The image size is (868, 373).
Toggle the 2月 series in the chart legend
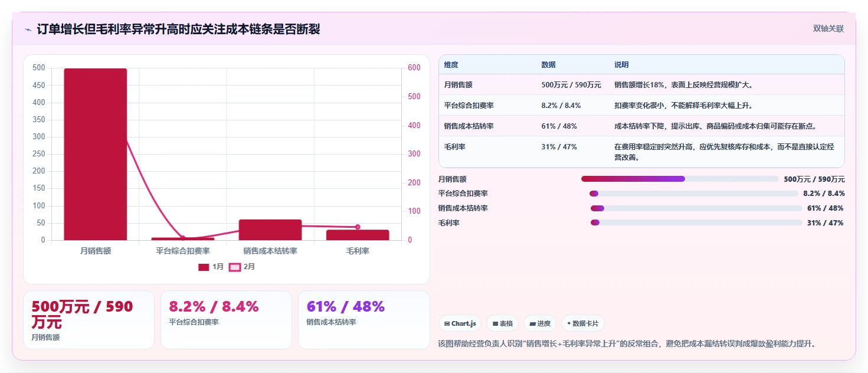pos(242,267)
